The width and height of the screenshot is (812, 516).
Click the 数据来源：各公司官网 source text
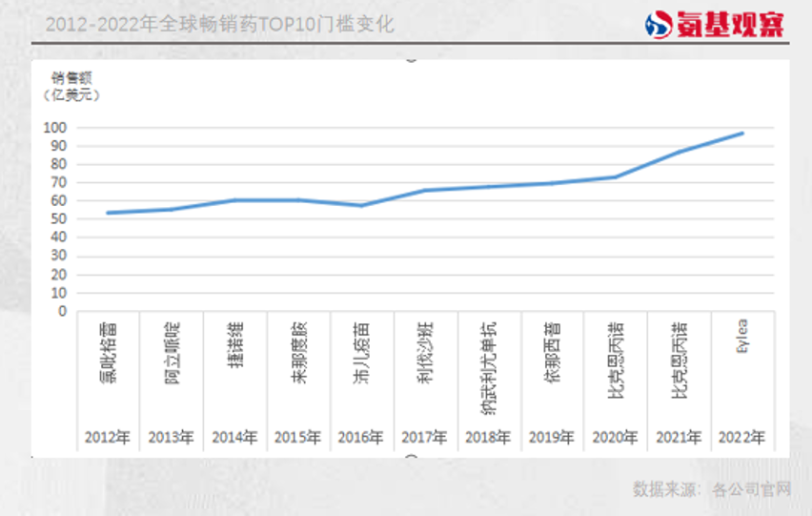(712, 489)
